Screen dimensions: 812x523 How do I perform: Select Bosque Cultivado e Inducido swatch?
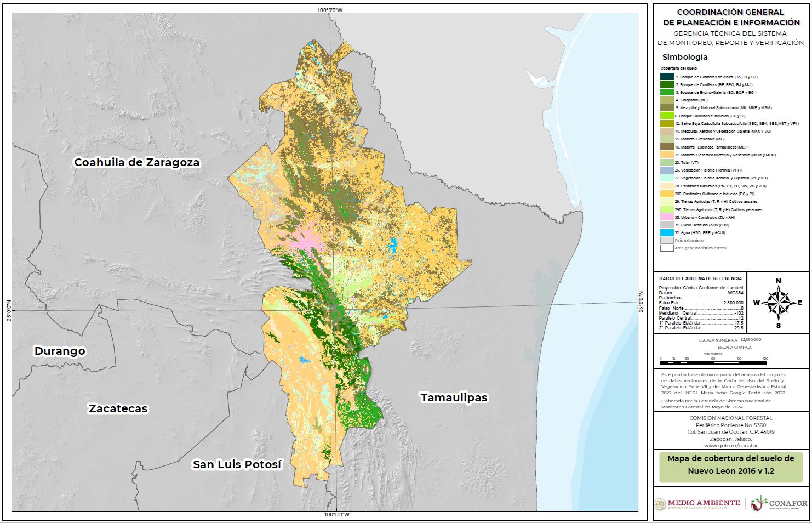point(667,116)
